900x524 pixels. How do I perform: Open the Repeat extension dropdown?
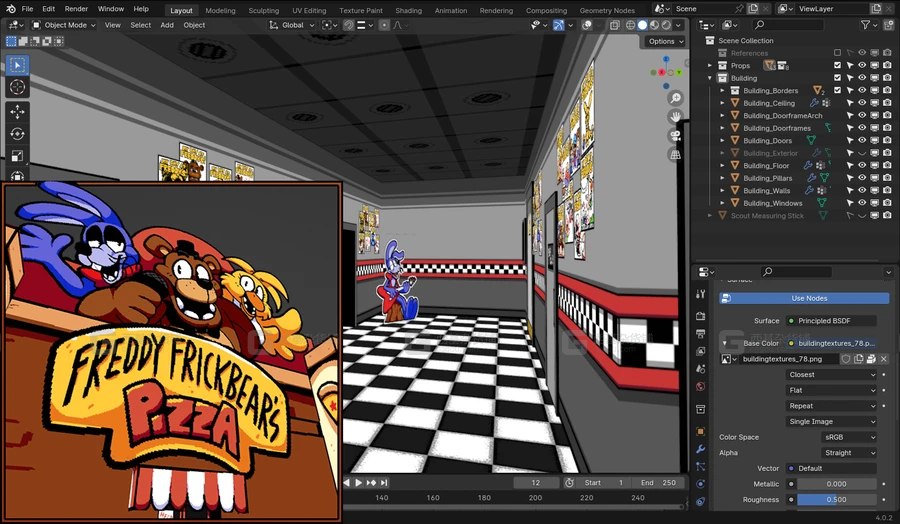coord(831,406)
